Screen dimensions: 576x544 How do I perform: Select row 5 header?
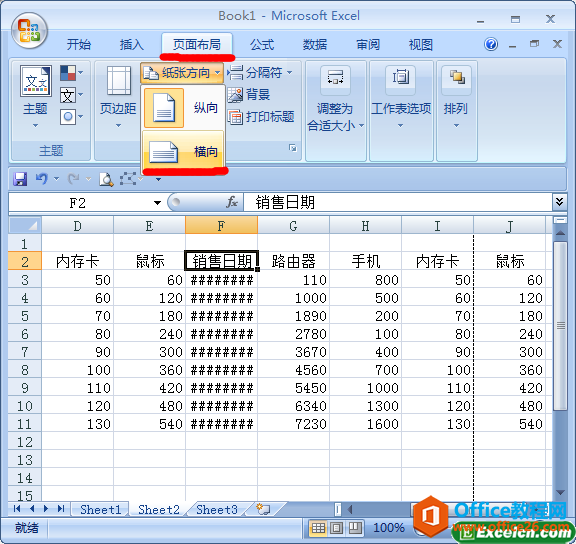[x=25, y=316]
